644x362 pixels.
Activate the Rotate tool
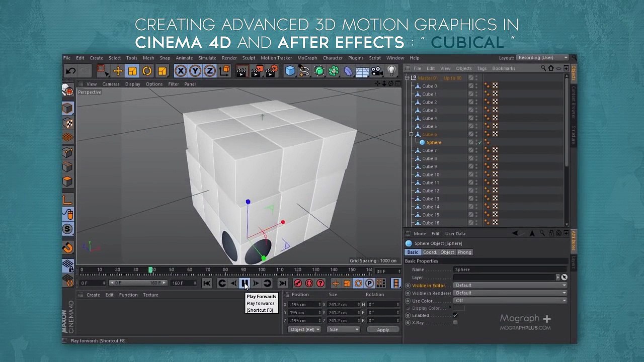[147, 71]
